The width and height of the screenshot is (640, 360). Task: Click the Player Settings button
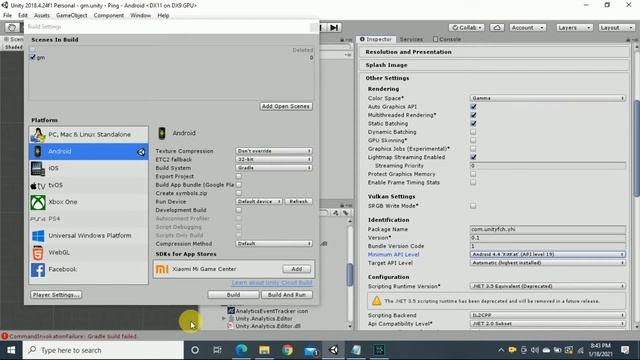point(56,295)
